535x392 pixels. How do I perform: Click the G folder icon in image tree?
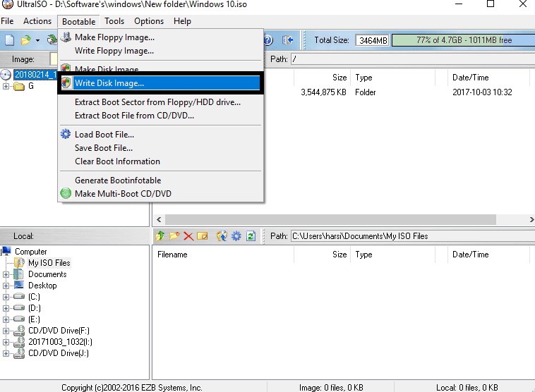click(19, 86)
